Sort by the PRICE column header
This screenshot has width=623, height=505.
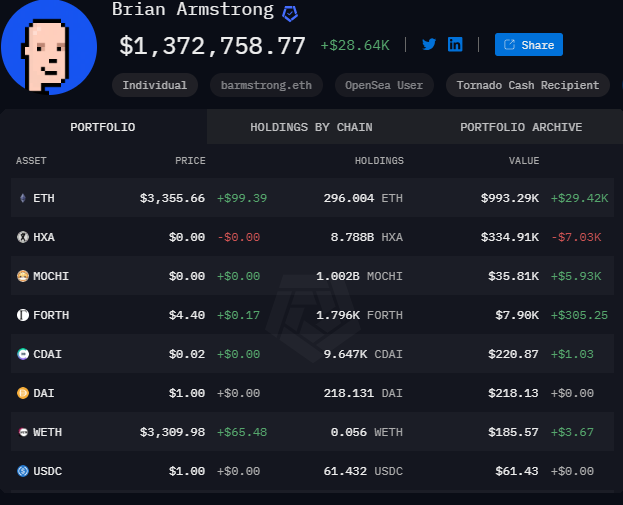click(190, 161)
